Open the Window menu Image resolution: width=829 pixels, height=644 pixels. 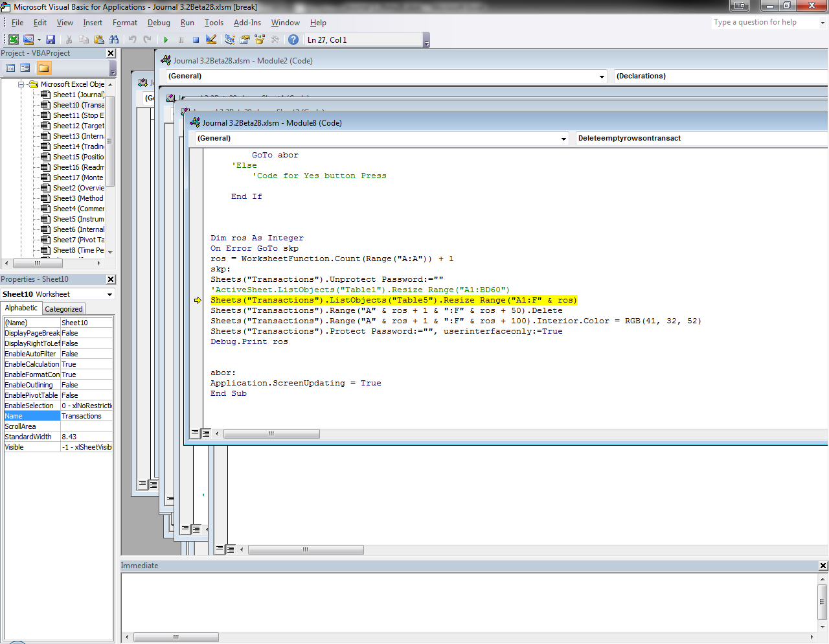coord(286,23)
